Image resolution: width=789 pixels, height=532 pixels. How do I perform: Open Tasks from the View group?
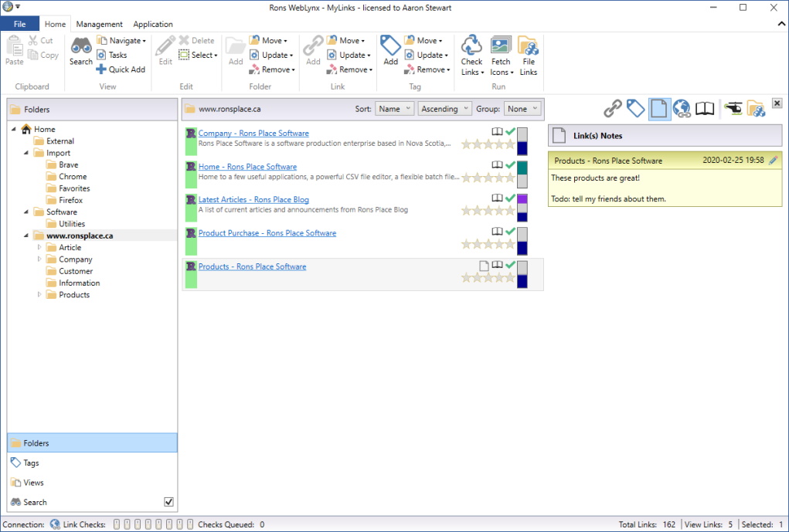112,55
